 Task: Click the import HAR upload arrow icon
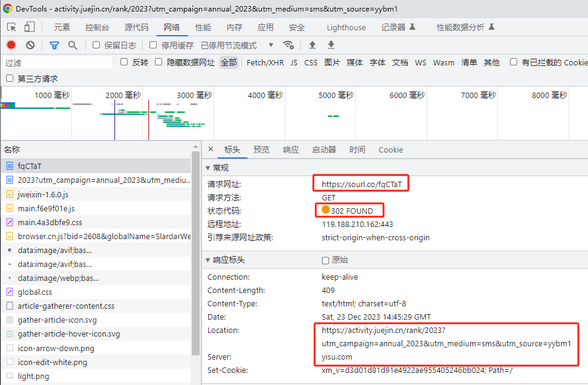pyautogui.click(x=312, y=45)
